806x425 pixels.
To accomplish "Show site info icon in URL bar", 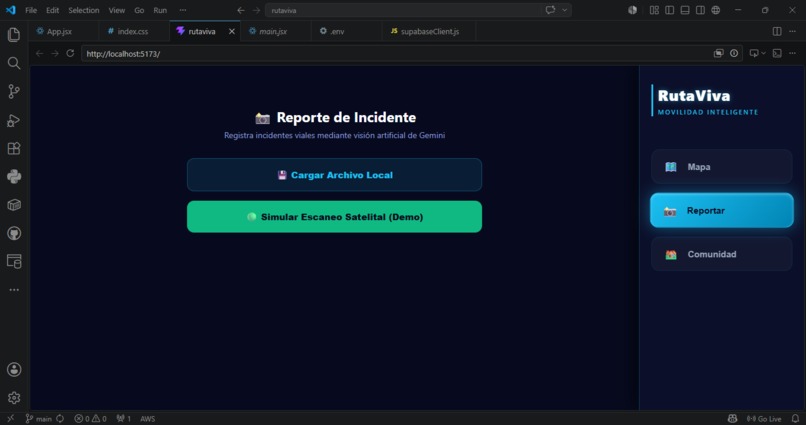I will (x=734, y=53).
